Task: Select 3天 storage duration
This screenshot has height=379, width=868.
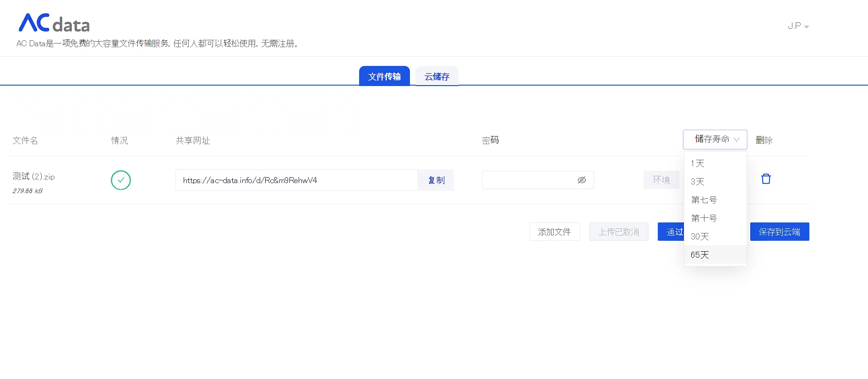Action: (698, 182)
